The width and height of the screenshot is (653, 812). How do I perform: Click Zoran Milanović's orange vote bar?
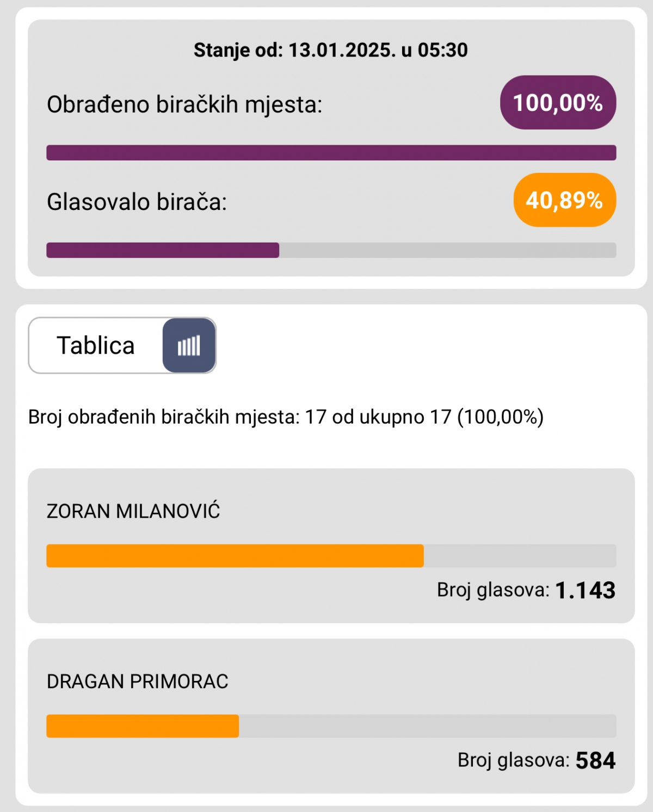(235, 556)
